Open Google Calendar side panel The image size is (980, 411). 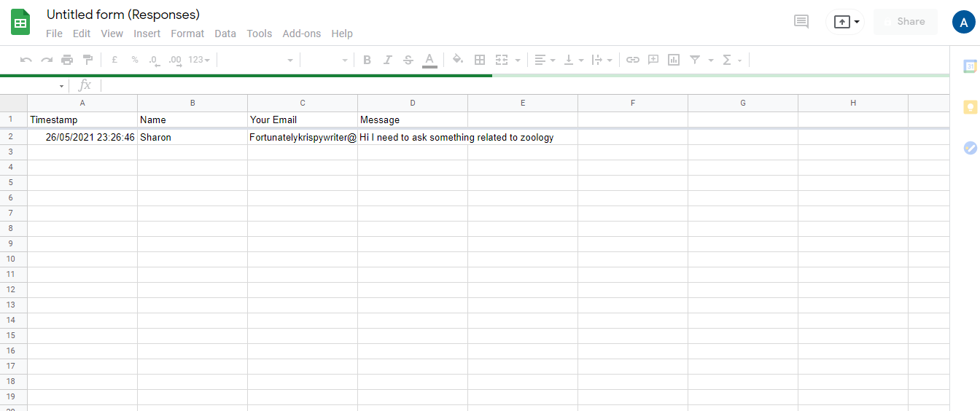[970, 66]
